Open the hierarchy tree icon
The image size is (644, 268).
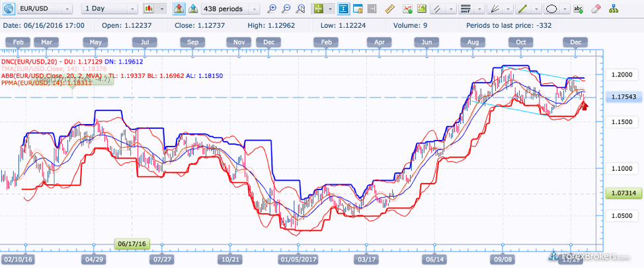tap(613, 9)
